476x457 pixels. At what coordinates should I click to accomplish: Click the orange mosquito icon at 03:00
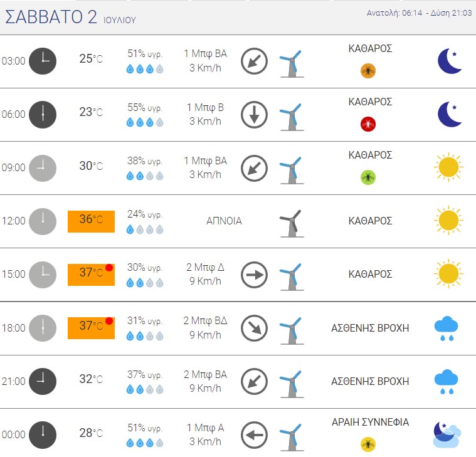pyautogui.click(x=368, y=71)
